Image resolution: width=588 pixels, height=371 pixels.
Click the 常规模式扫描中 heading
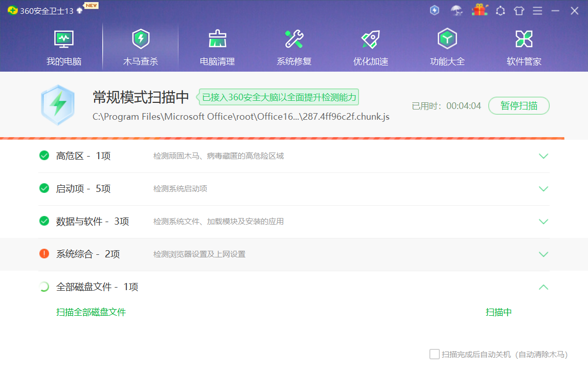pyautogui.click(x=141, y=97)
